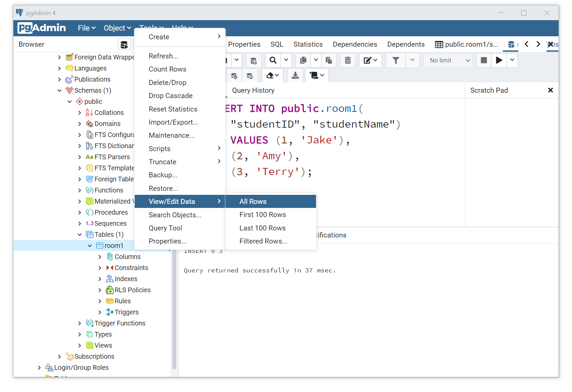Open the Clear eraser menu

272,76
